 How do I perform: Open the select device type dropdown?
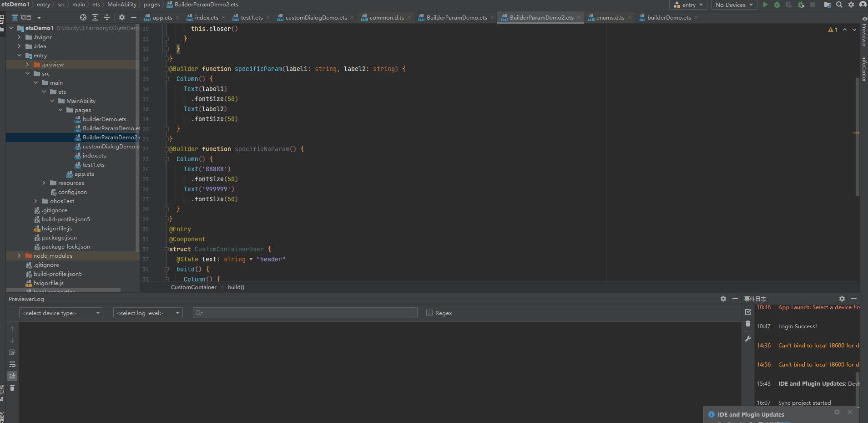coord(61,313)
